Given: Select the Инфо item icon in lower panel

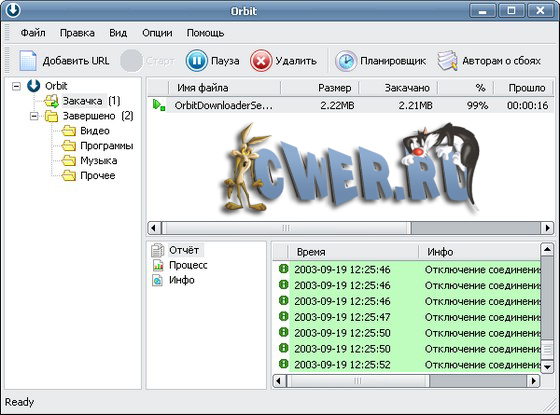Looking at the screenshot, I should coord(158,280).
